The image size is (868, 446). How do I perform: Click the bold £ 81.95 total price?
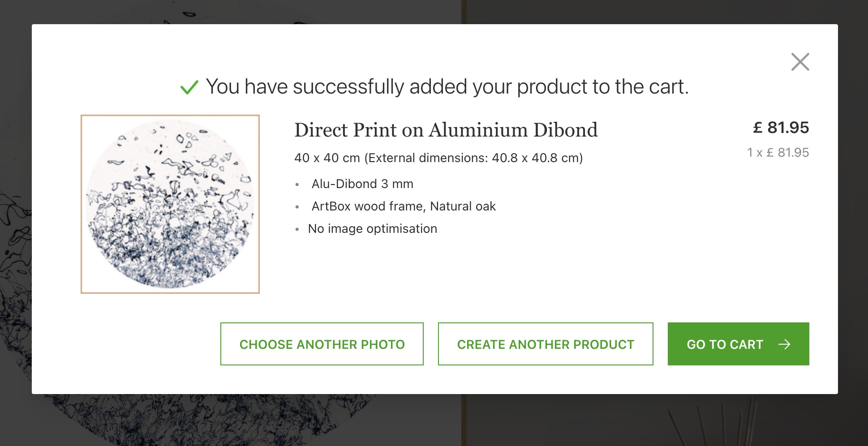781,128
